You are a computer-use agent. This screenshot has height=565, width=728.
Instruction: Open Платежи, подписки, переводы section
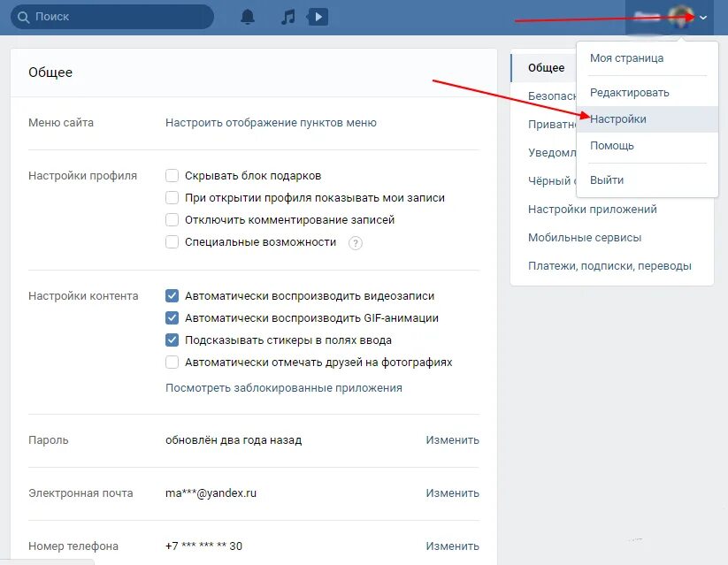[x=609, y=266]
